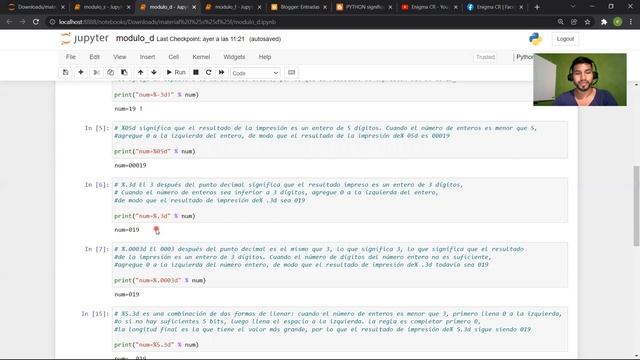The width and height of the screenshot is (640, 360).
Task: Click the Jupyter logo
Action: (x=85, y=39)
